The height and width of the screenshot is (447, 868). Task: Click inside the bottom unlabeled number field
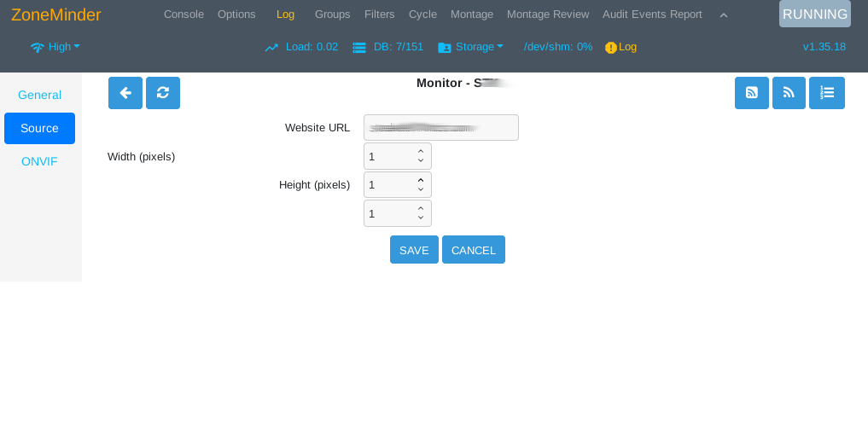398,213
